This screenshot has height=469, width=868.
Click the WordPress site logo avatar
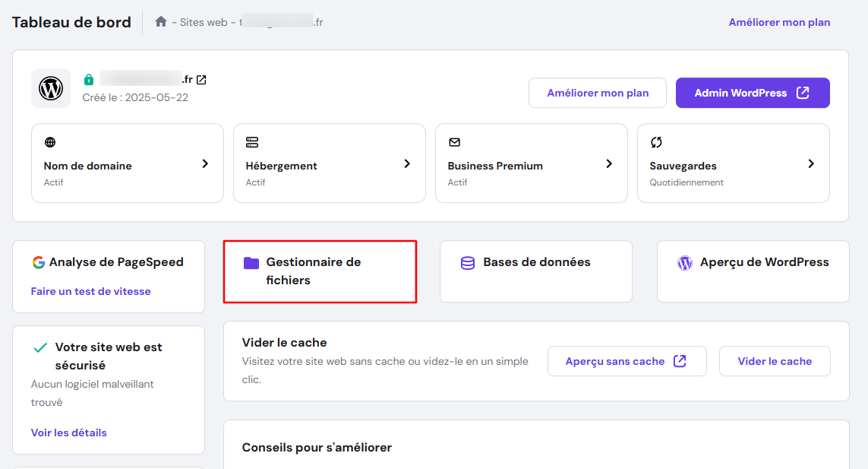pyautogui.click(x=50, y=87)
